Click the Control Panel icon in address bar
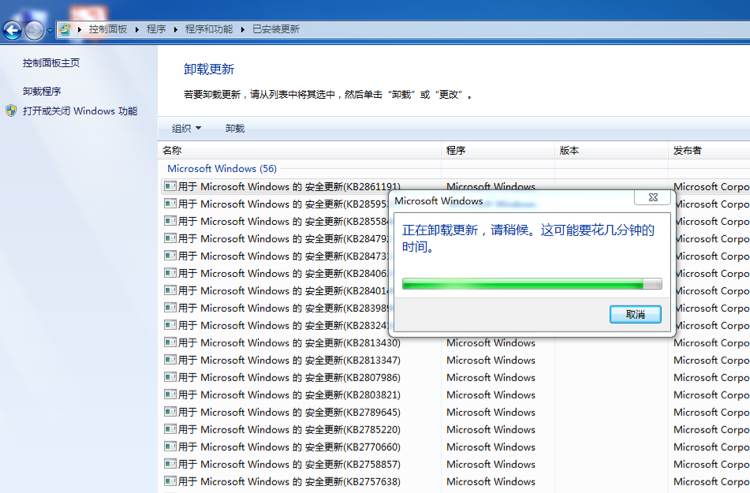Image resolution: width=750 pixels, height=493 pixels. tap(65, 29)
